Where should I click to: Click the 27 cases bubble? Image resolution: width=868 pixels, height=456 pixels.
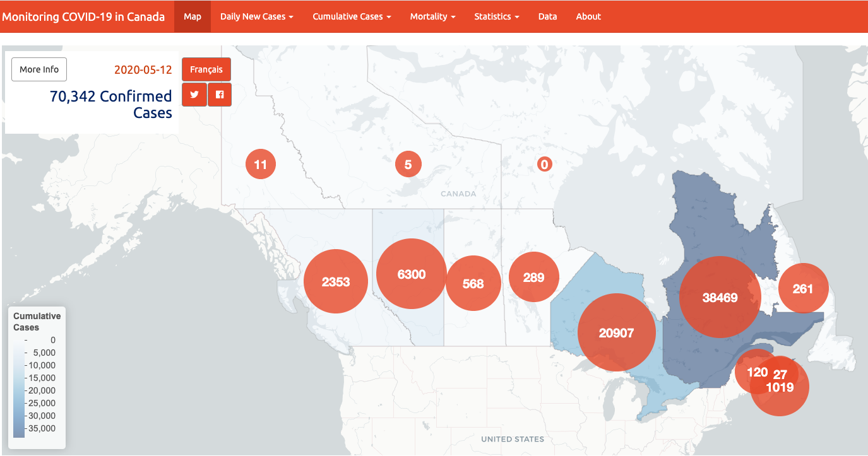click(x=781, y=373)
